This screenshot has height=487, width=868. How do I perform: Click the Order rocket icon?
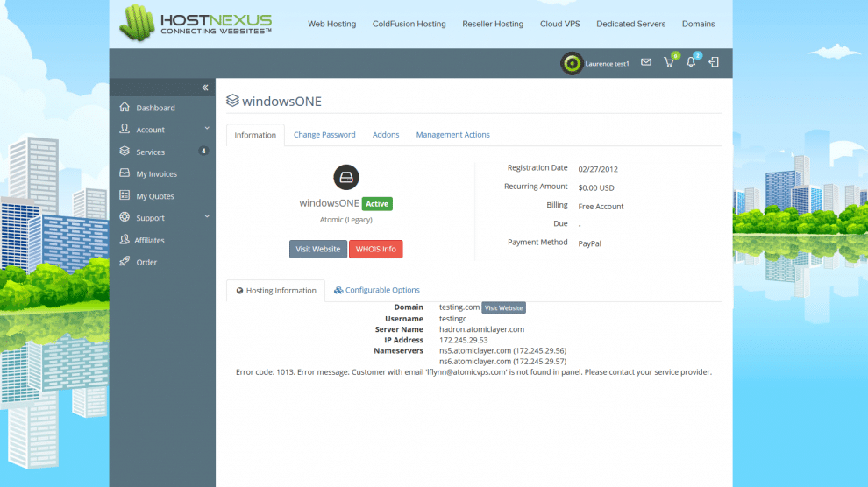coord(125,261)
